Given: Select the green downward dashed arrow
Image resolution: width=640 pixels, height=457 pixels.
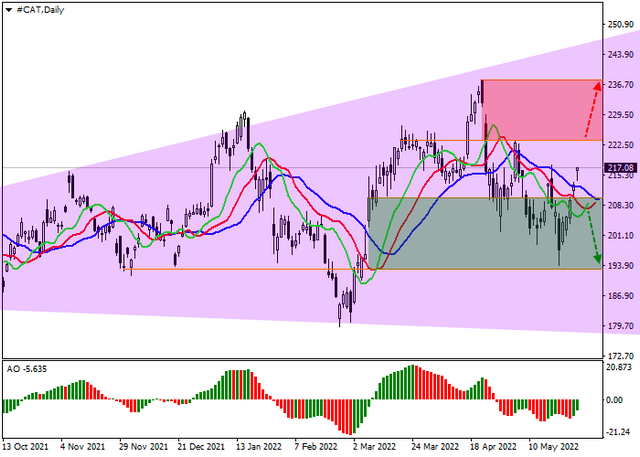Looking at the screenshot, I should click(x=593, y=233).
